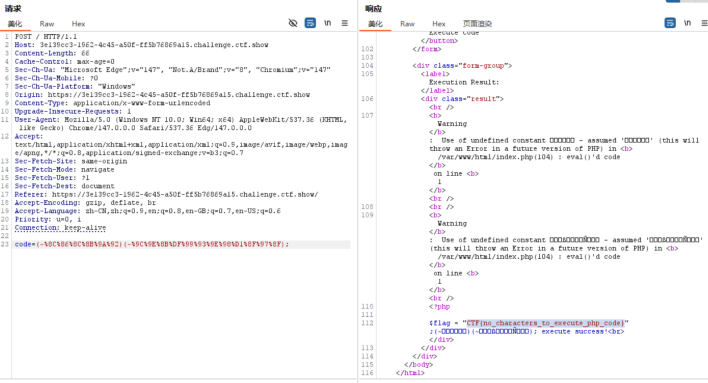Click the </form> closing tag in response

click(427, 49)
